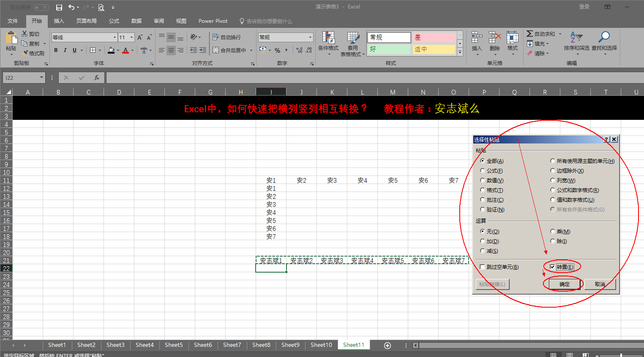Image resolution: width=644 pixels, height=357 pixels.
Task: Click the 取消 cancel button
Action: 600,284
